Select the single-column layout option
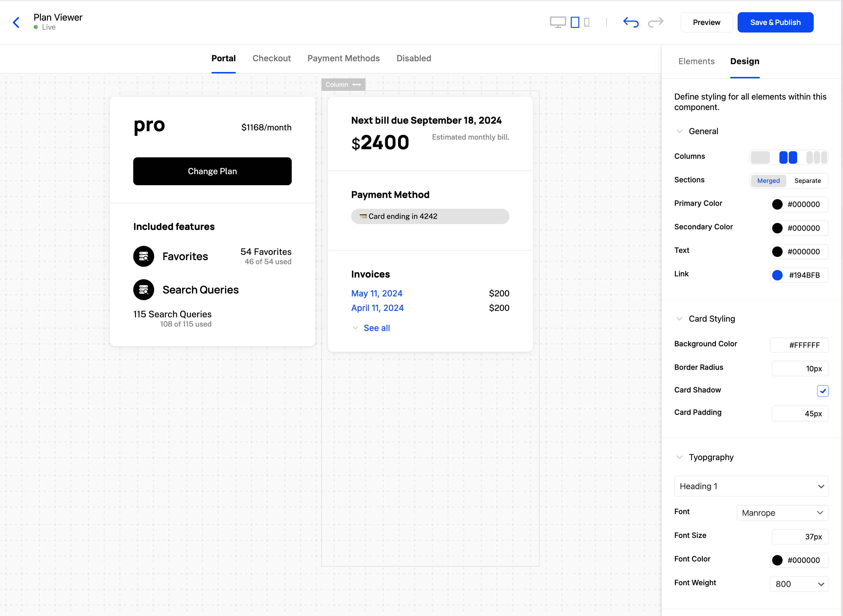843x616 pixels. [761, 157]
